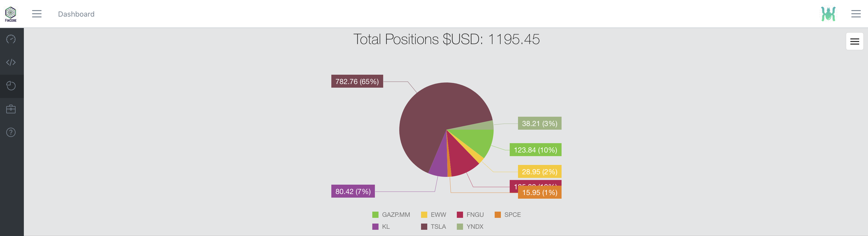Click the Dashboard breadcrumb link

click(x=76, y=14)
